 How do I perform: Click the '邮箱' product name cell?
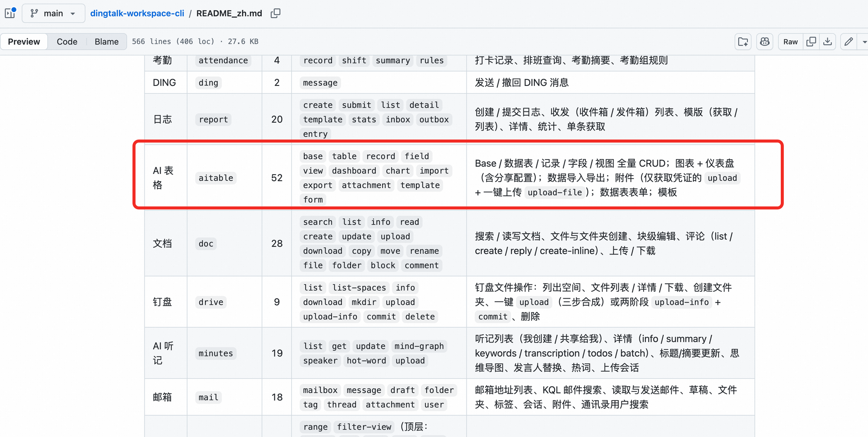coord(162,398)
